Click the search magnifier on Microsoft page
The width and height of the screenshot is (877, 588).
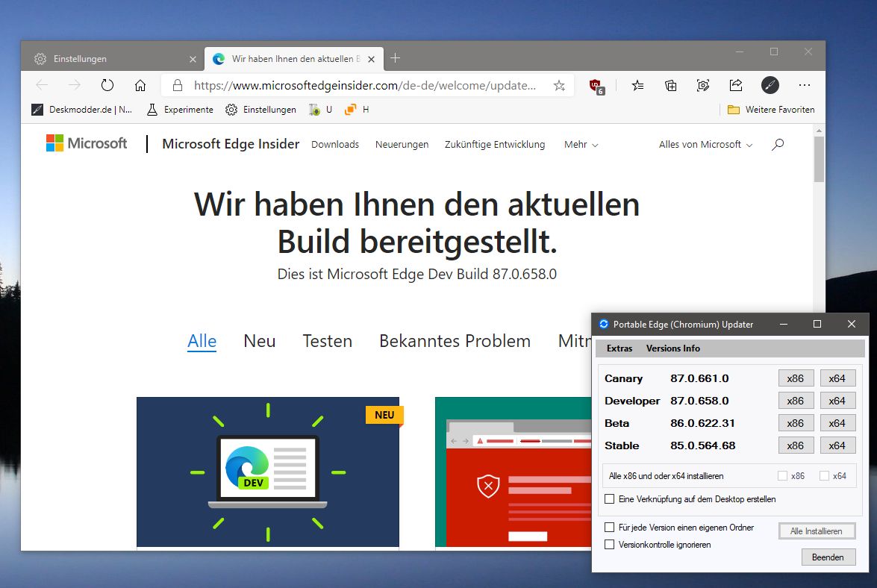tap(778, 144)
